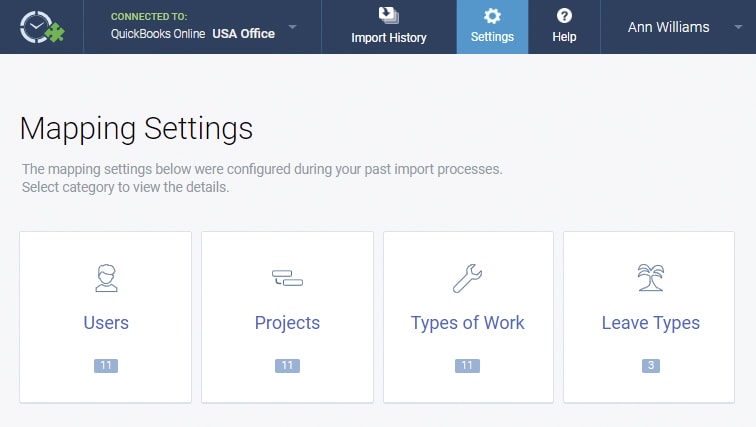756x427 pixels.
Task: Click the Users count badge showing 11
Action: coord(106,365)
